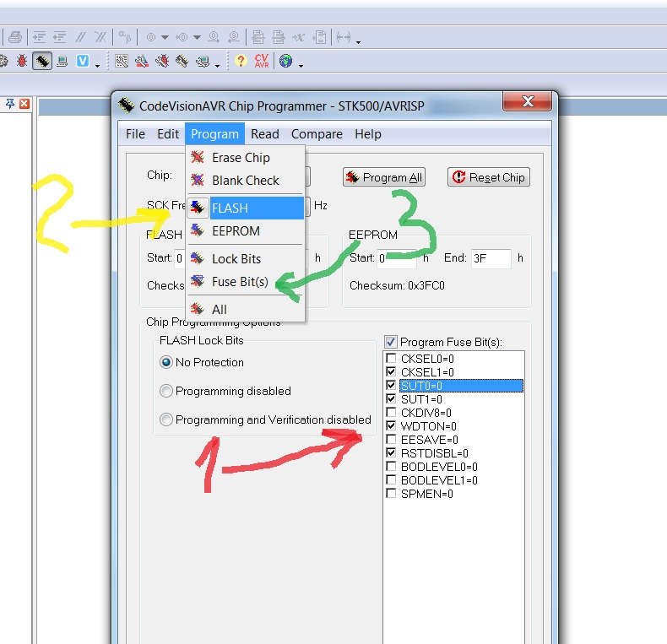Click the Program All button
The width and height of the screenshot is (667, 644).
[x=384, y=177]
